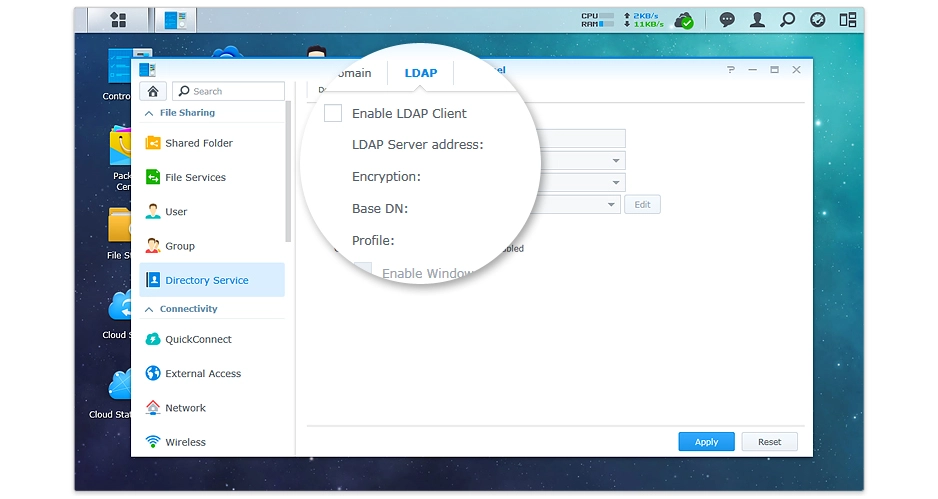
Task: Open File Services section
Action: 212,177
